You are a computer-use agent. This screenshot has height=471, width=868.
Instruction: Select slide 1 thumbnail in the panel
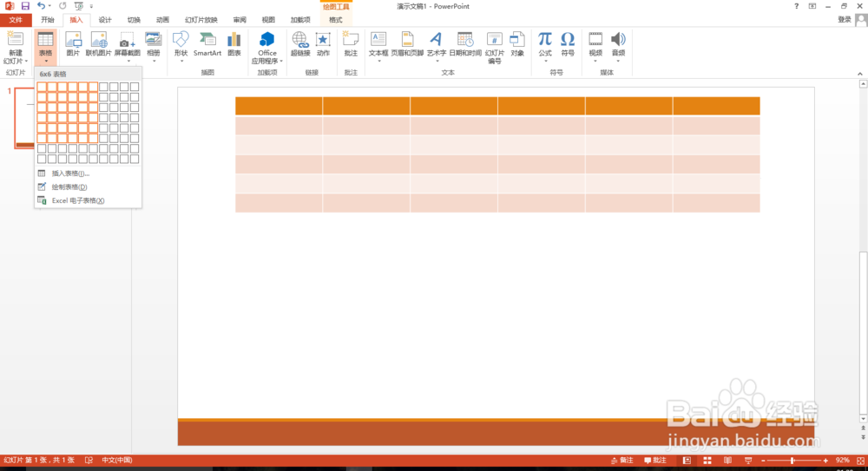pyautogui.click(x=24, y=118)
